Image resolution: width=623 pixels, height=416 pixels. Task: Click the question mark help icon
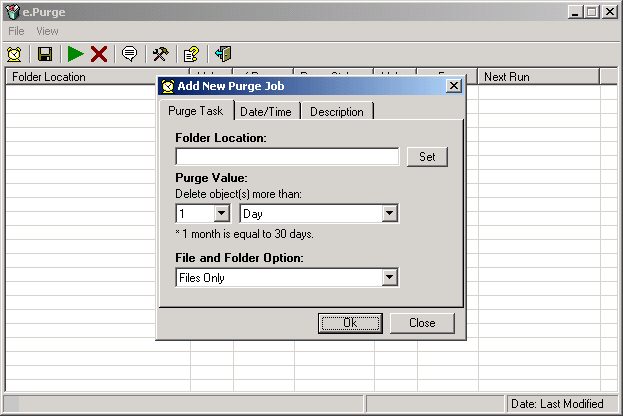pos(191,54)
